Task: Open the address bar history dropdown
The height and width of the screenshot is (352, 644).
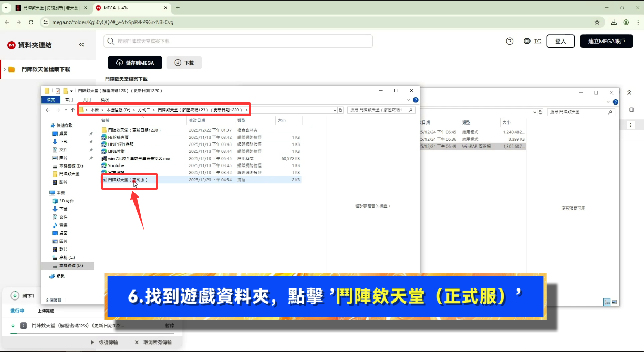Action: (335, 110)
